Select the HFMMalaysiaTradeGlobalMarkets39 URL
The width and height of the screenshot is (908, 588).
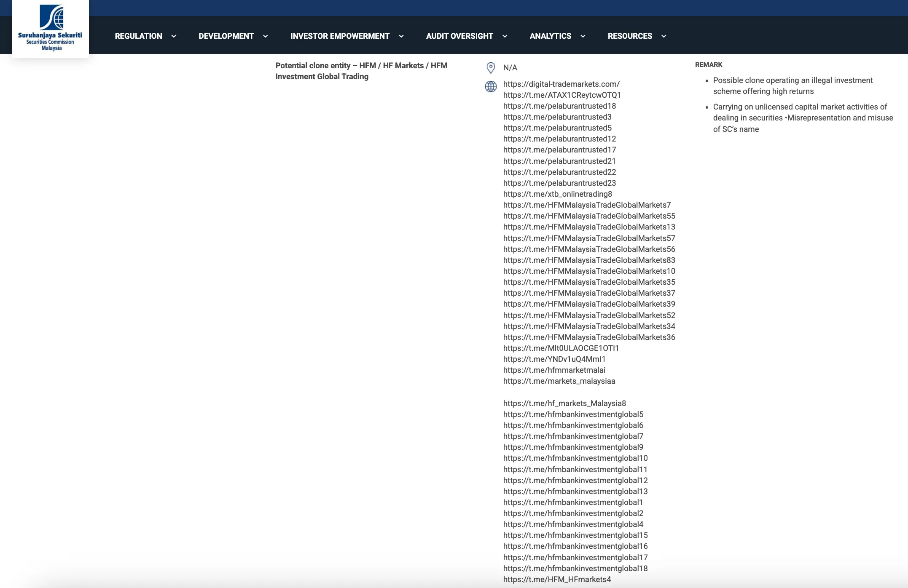click(x=589, y=304)
